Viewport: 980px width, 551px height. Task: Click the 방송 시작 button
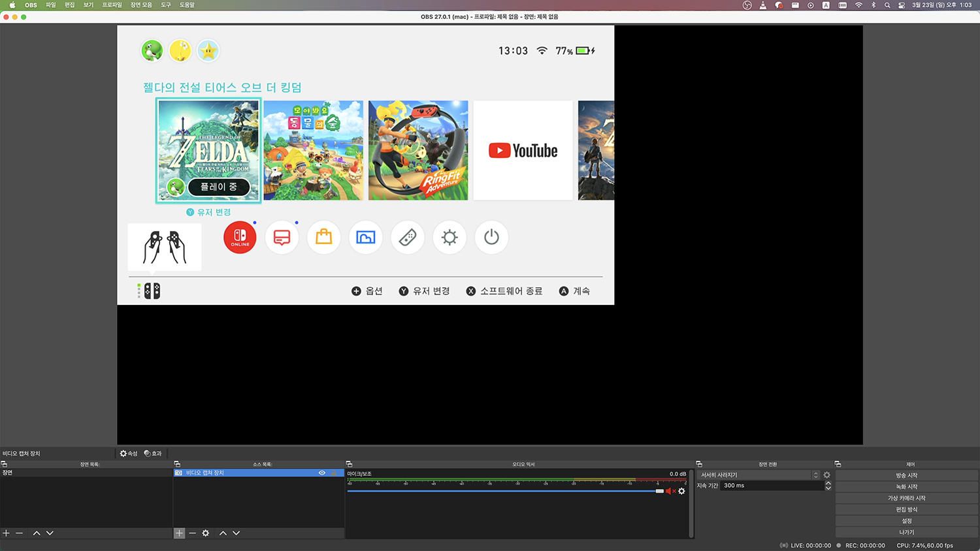point(907,475)
